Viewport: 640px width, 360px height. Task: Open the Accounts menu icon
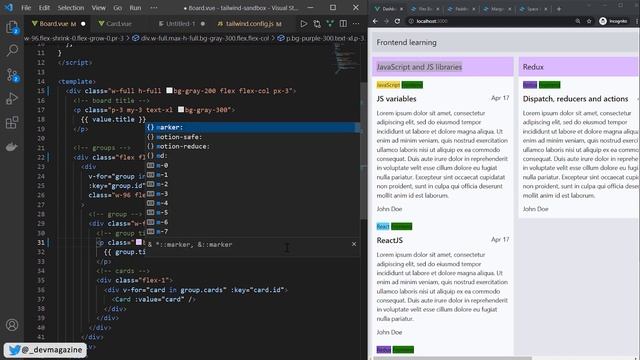(12, 325)
